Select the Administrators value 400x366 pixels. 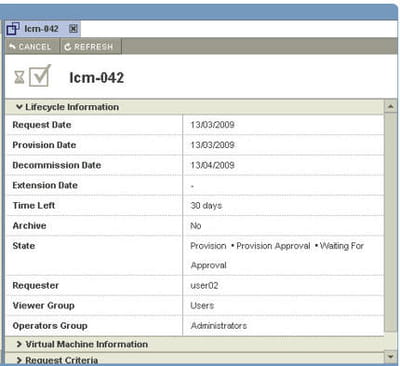[x=219, y=326]
